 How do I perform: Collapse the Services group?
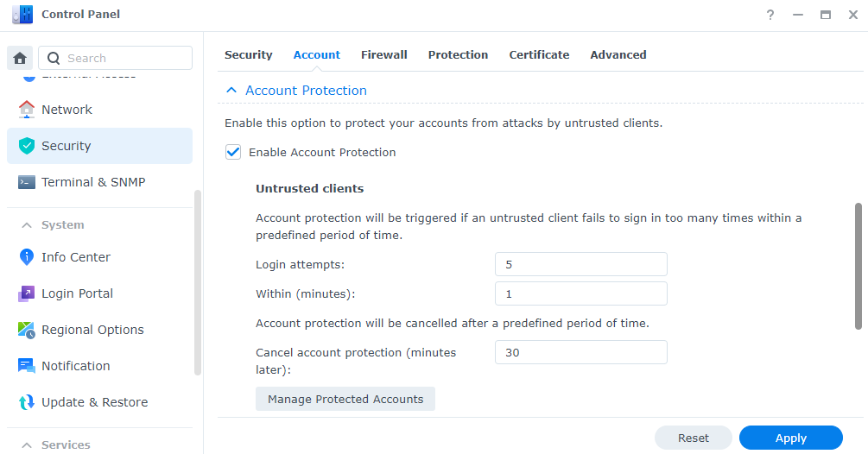[26, 445]
